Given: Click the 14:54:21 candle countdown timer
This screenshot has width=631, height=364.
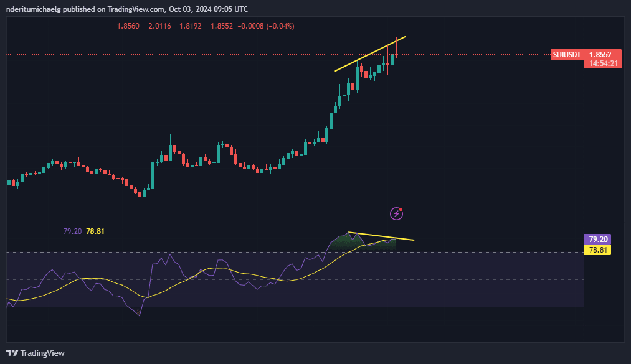Looking at the screenshot, I should [x=603, y=63].
